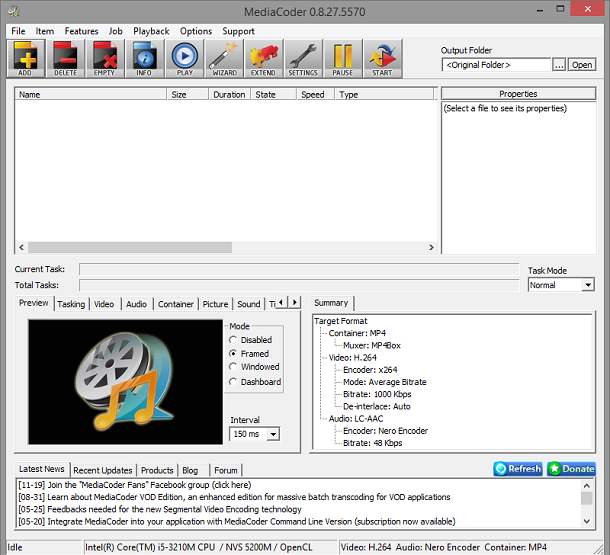Select the Windowed preview mode
Screen dimensions: 610x555
coord(254,367)
